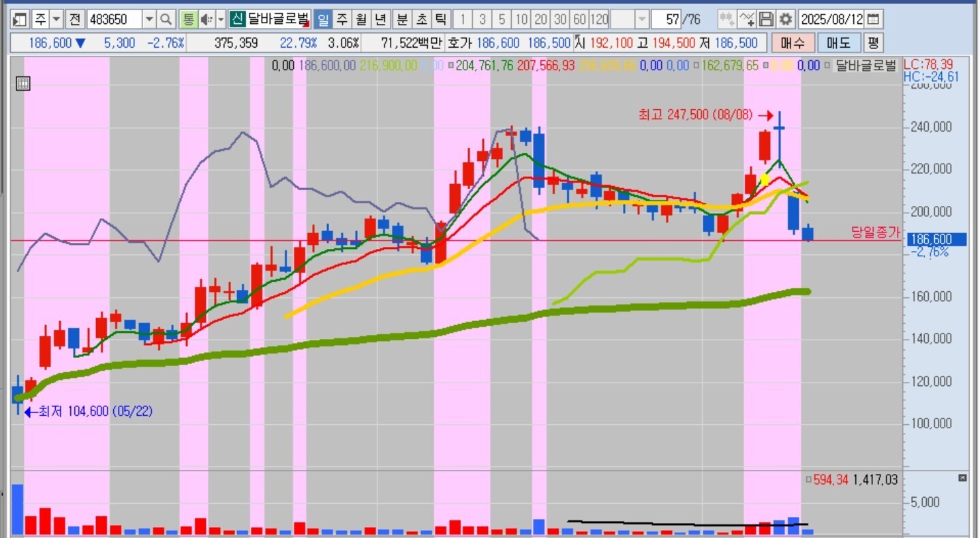Click the stock search magnifier icon

click(166, 19)
